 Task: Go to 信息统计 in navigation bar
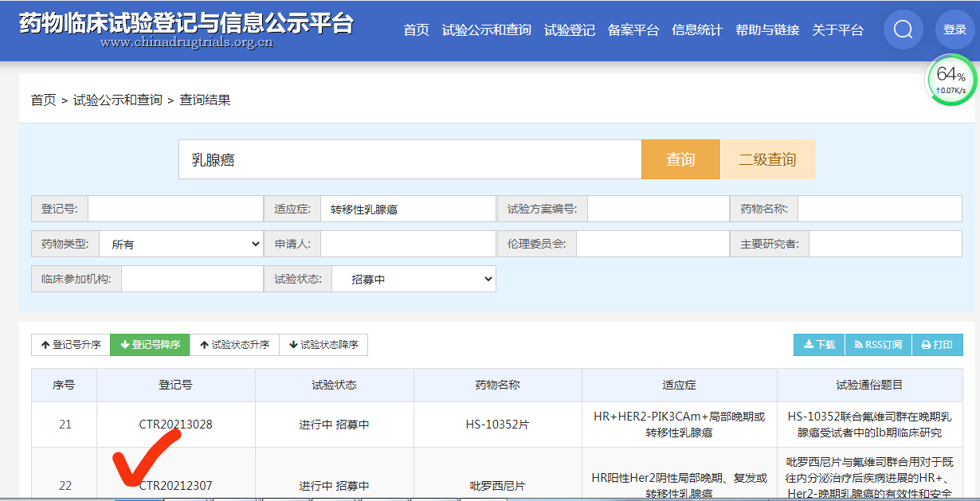[696, 30]
